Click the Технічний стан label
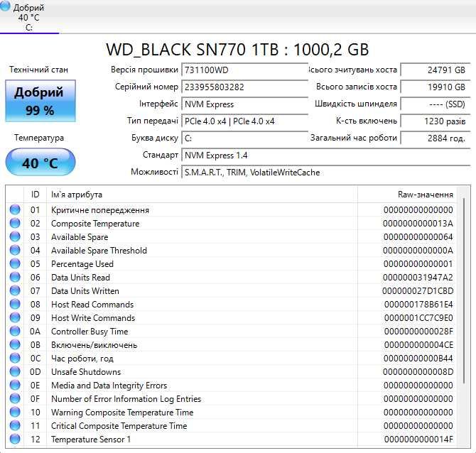This screenshot has height=453, width=476. (x=38, y=70)
